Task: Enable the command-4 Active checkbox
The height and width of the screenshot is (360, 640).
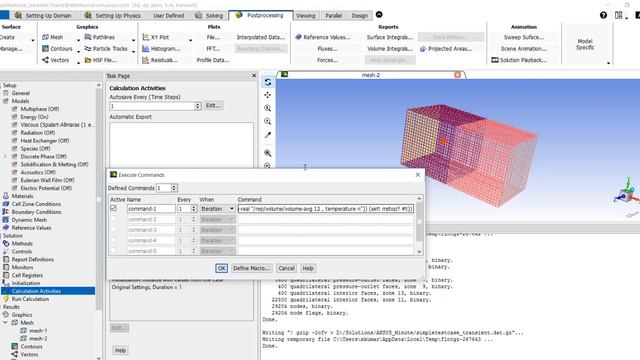Action: (113, 240)
